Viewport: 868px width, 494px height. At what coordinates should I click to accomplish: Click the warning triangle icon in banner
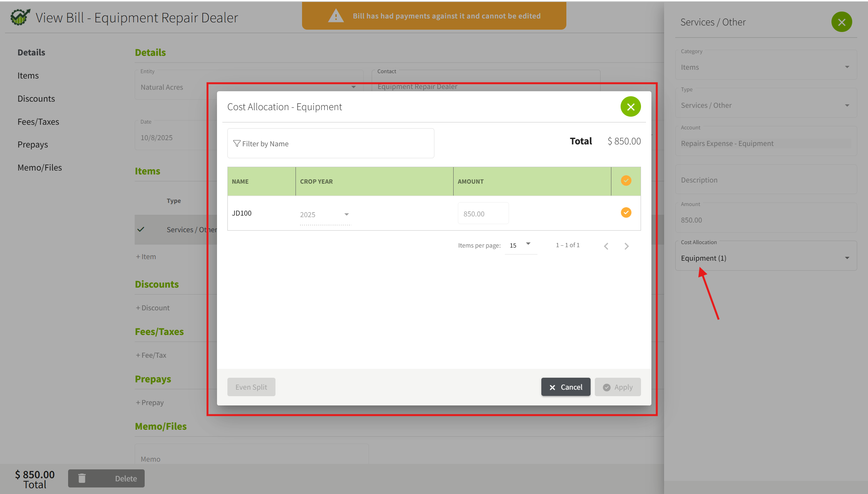pyautogui.click(x=336, y=16)
